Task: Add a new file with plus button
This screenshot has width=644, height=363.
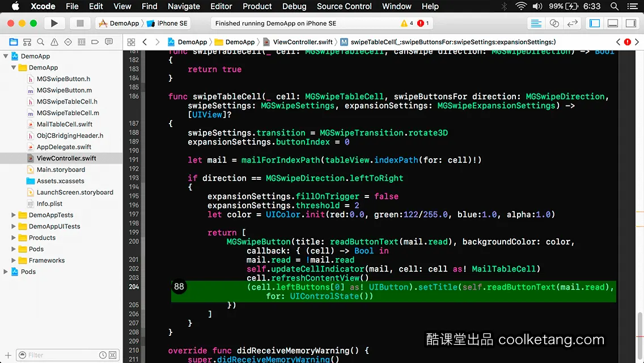Action: click(8, 355)
